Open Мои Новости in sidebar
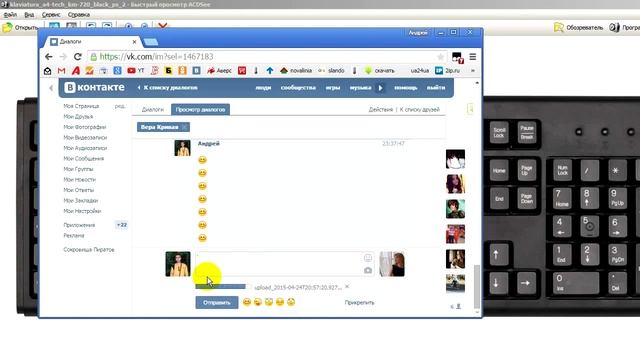The height and width of the screenshot is (360, 640). pyautogui.click(x=80, y=180)
